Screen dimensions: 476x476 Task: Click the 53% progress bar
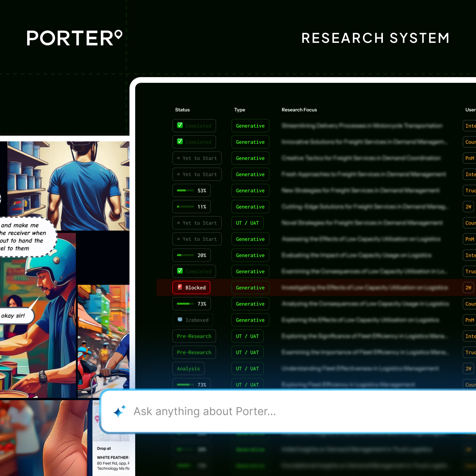tap(185, 190)
